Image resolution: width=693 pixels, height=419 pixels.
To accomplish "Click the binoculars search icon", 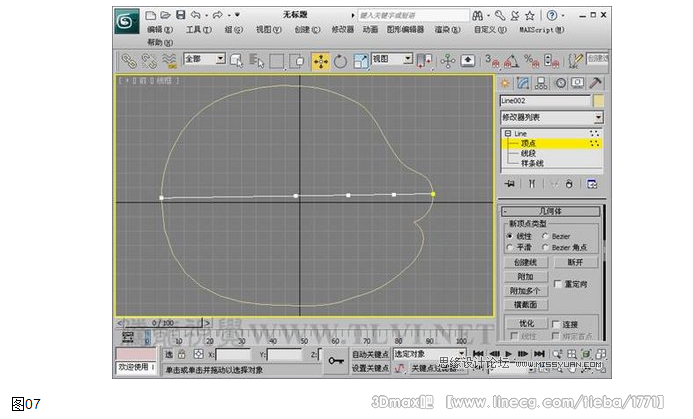I will [x=477, y=16].
